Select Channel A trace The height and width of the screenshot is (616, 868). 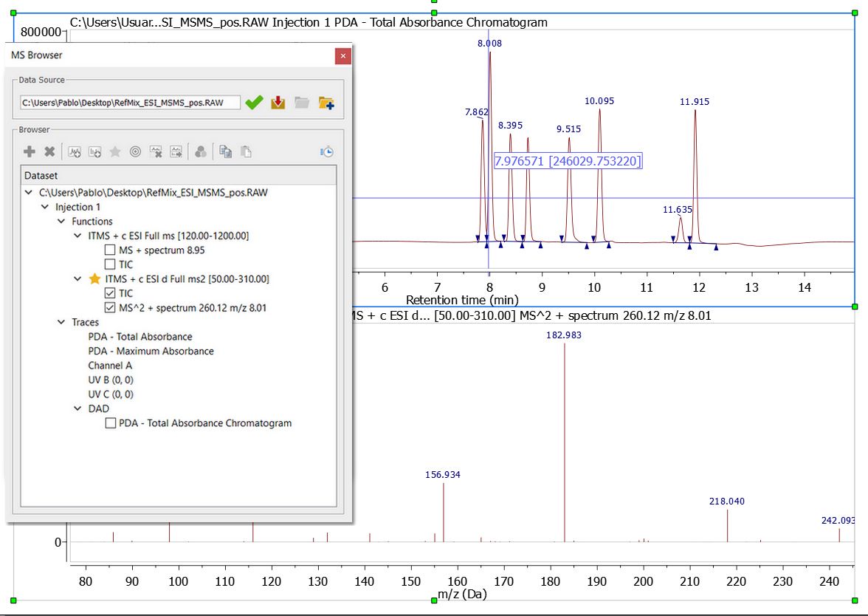[x=110, y=366]
